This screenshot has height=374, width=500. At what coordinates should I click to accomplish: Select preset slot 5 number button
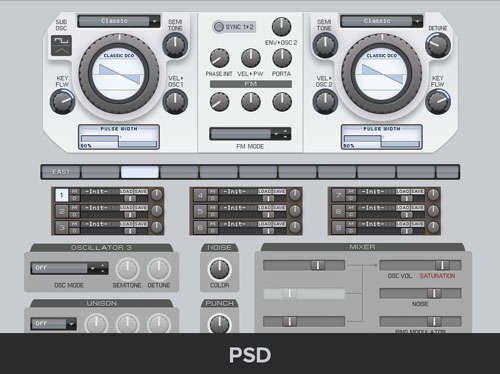[x=200, y=211]
